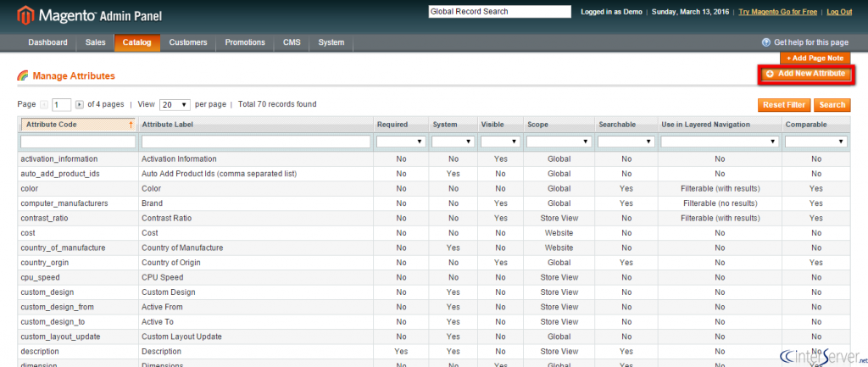This screenshot has width=868, height=367.
Task: Click the Attribute Code sort arrow
Action: tap(131, 125)
